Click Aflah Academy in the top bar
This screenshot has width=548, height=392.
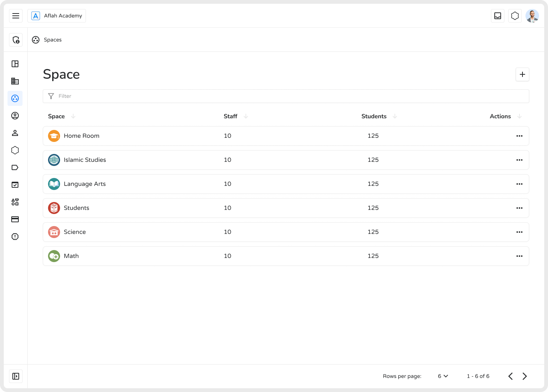click(57, 16)
